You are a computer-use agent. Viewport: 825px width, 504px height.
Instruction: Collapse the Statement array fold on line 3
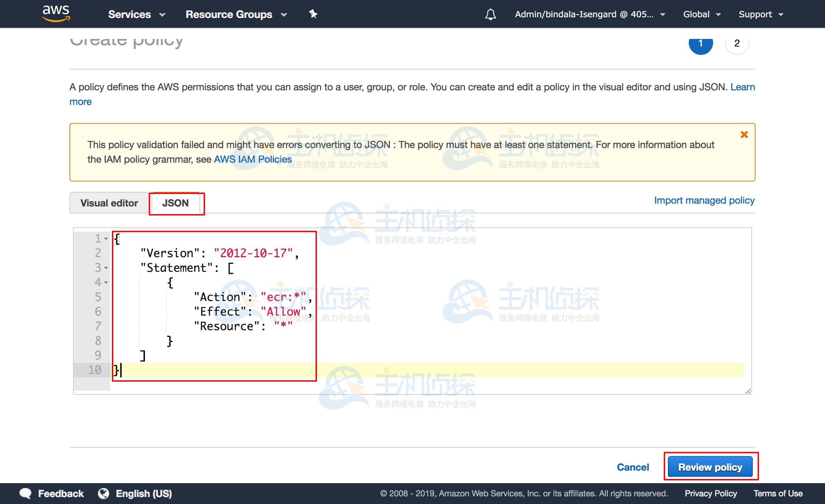[106, 268]
